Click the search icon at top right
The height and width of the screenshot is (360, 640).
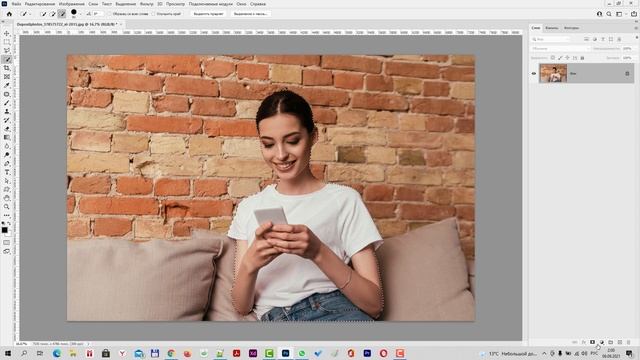point(609,14)
